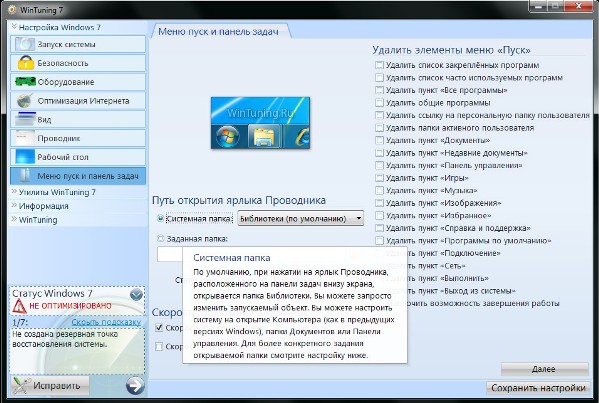Click the Запуск системы sidebar icon
This screenshot has width=599, height=403.
coord(24,44)
